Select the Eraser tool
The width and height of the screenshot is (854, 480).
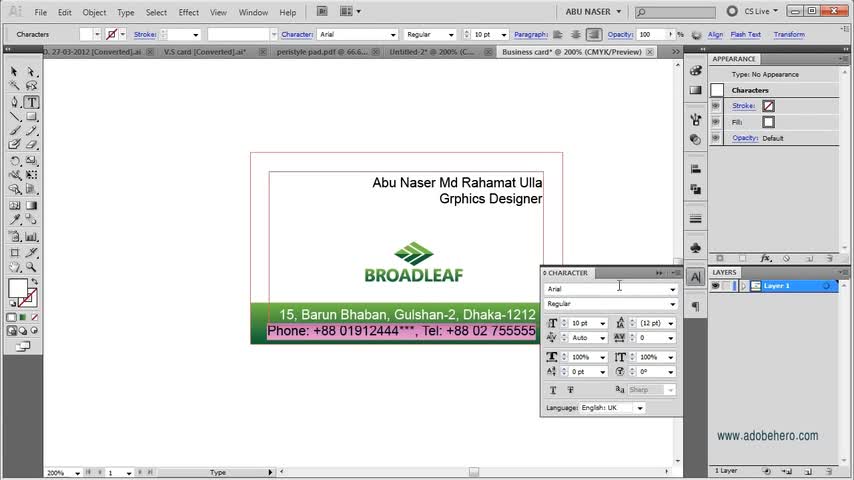pos(31,145)
